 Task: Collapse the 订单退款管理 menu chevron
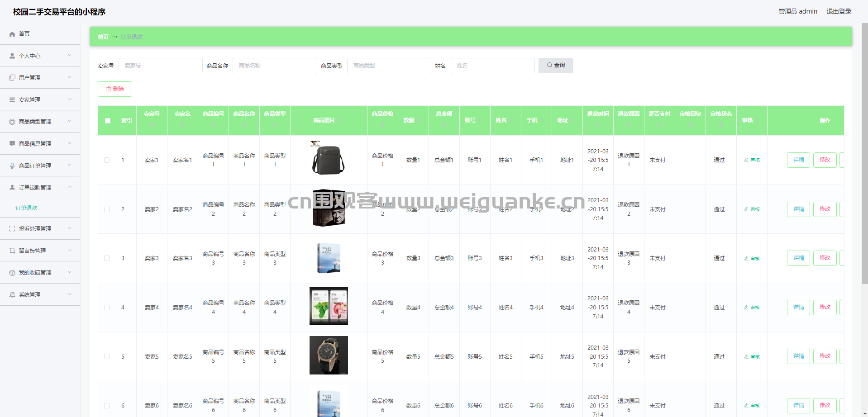[70, 187]
